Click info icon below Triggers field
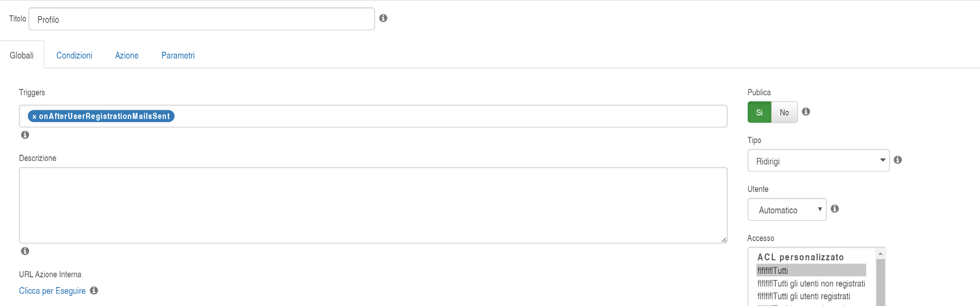 click(25, 135)
